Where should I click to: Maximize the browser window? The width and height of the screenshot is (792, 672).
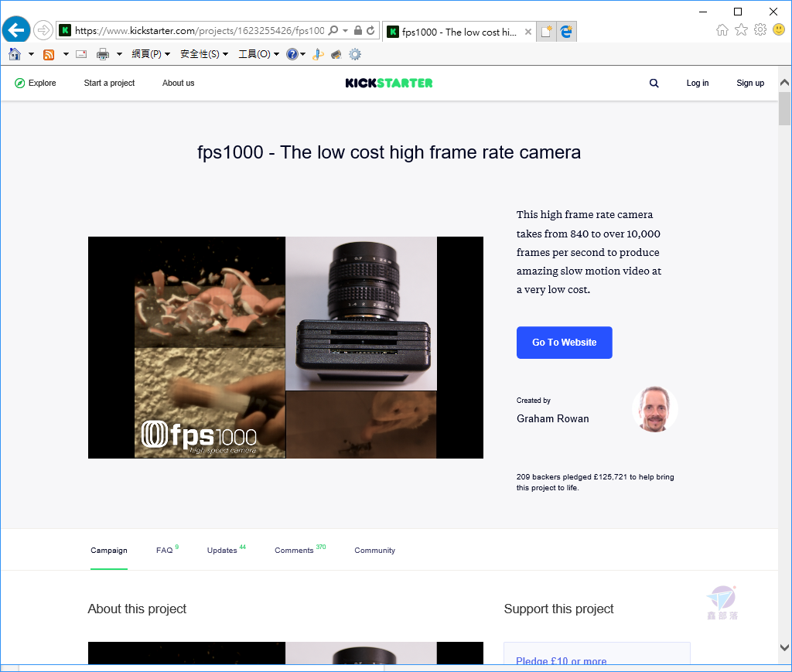click(738, 12)
